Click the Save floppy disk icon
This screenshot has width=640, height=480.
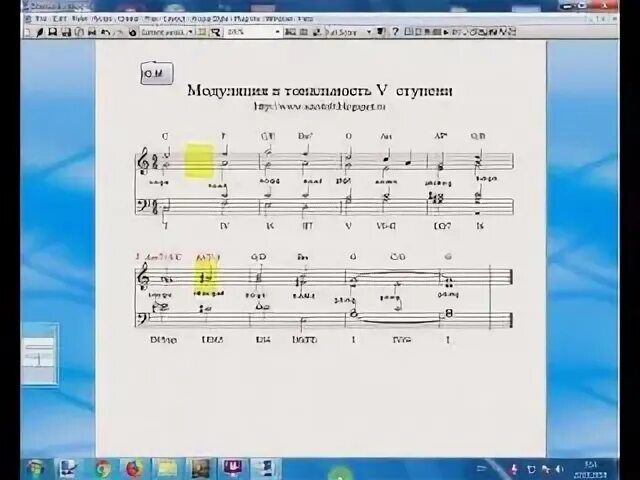[x=53, y=32]
